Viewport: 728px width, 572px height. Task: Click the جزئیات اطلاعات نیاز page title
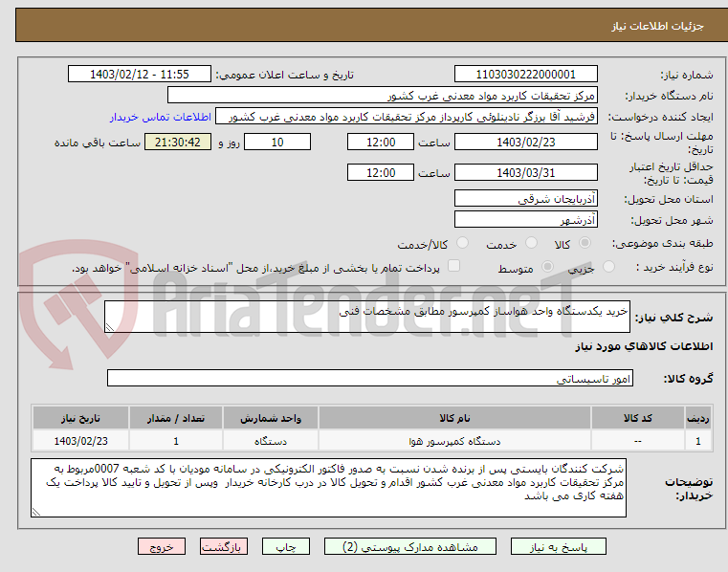tap(657, 26)
